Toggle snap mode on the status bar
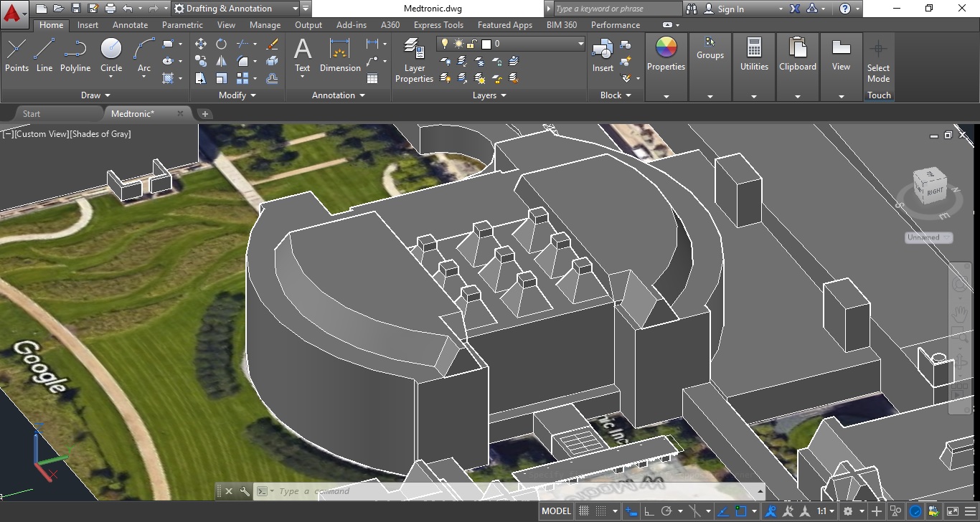The height and width of the screenshot is (522, 980). click(600, 511)
